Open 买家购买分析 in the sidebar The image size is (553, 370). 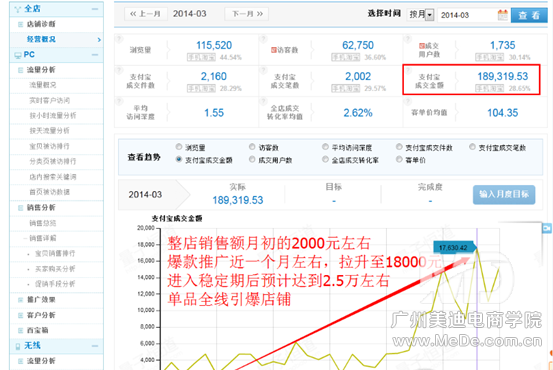[x=55, y=269]
